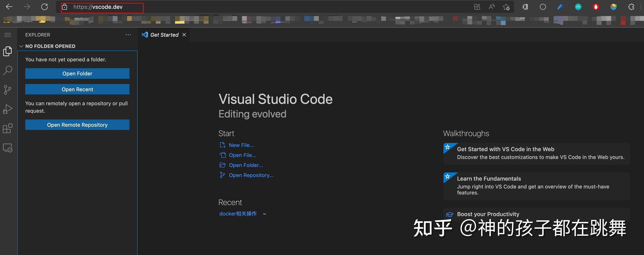This screenshot has width=644, height=255.
Task: Select the Explorer files icon
Action: 7,51
